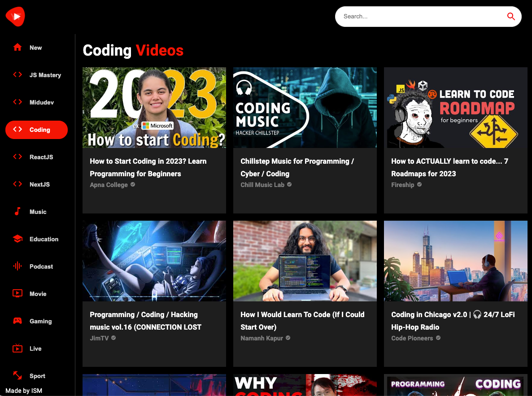532x396 pixels.
Task: Click verified badge next to JimTV
Action: tap(113, 338)
